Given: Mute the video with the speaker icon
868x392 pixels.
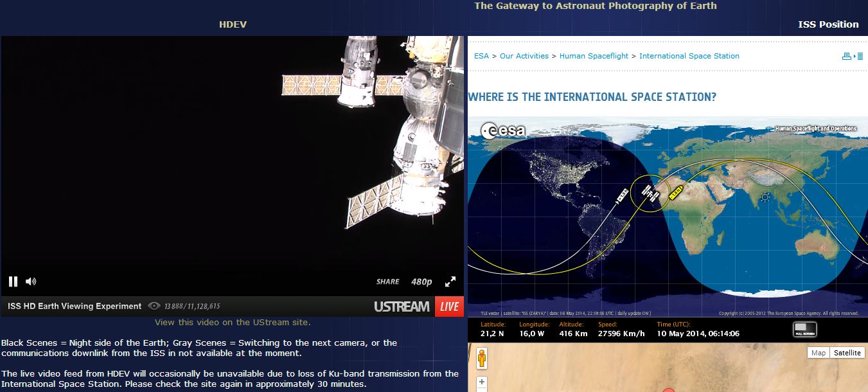Looking at the screenshot, I should click(31, 281).
